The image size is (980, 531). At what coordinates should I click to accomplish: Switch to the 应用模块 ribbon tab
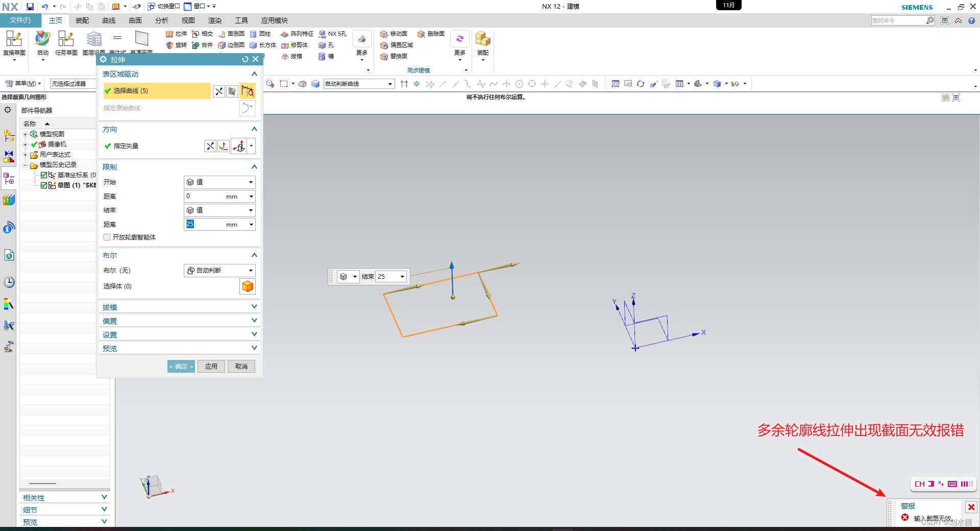tap(275, 20)
